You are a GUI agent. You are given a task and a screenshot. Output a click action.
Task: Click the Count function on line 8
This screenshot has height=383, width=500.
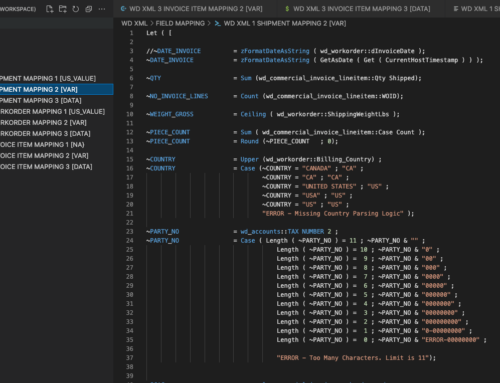249,96
